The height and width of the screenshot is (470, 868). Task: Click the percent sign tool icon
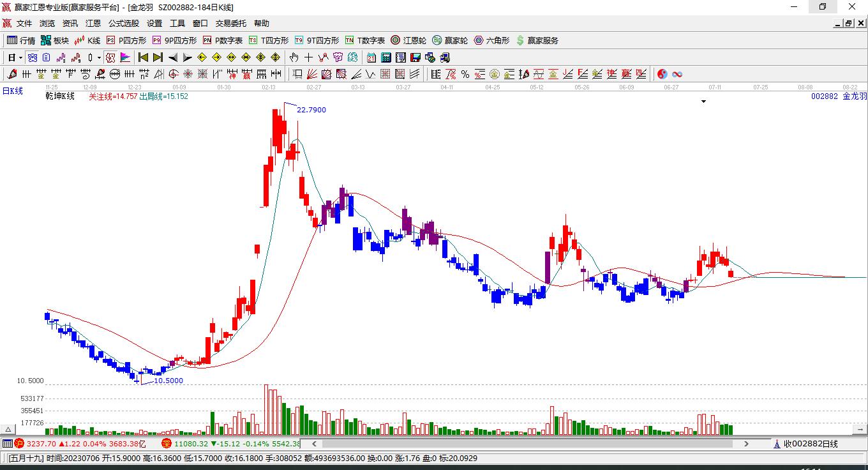pyautogui.click(x=465, y=74)
